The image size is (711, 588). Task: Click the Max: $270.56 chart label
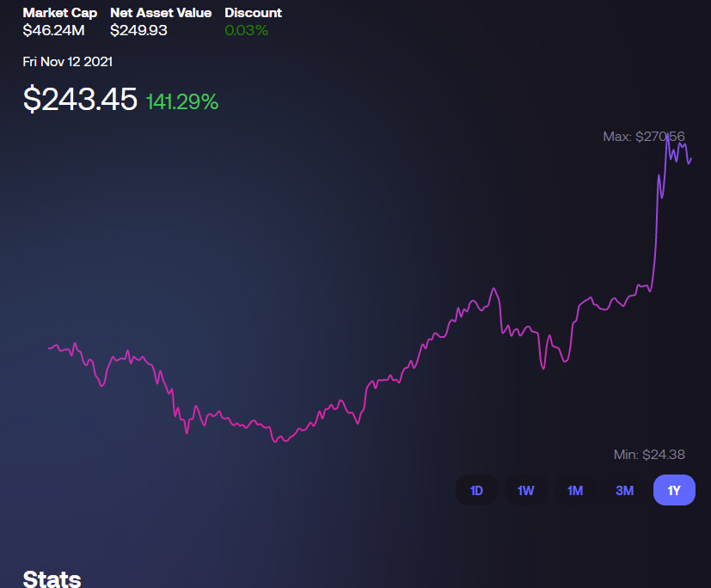(x=643, y=137)
